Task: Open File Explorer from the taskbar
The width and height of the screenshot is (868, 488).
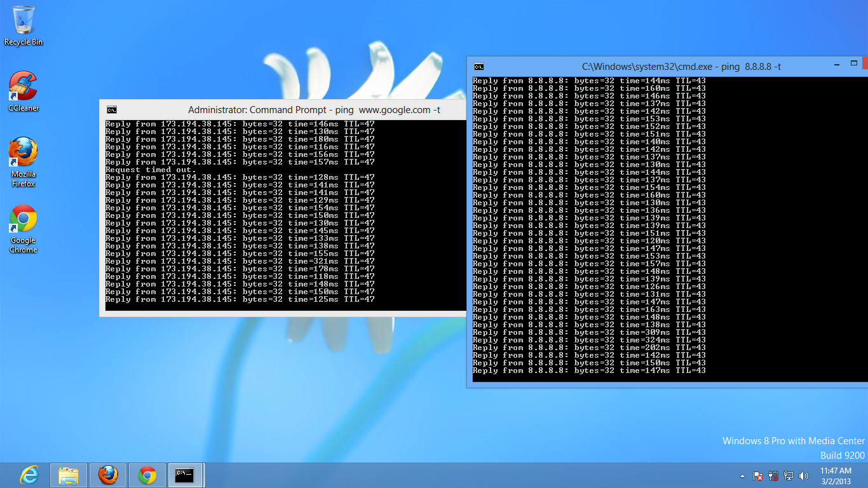Action: point(69,475)
